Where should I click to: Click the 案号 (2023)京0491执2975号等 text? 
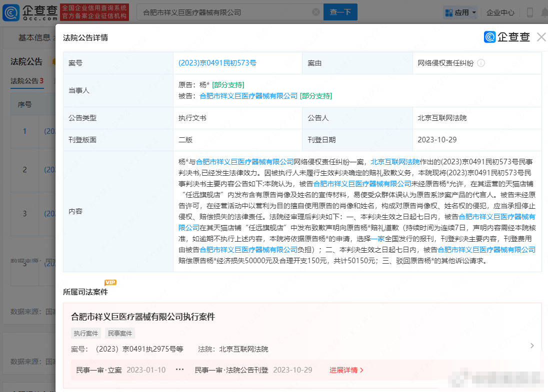[x=127, y=349]
